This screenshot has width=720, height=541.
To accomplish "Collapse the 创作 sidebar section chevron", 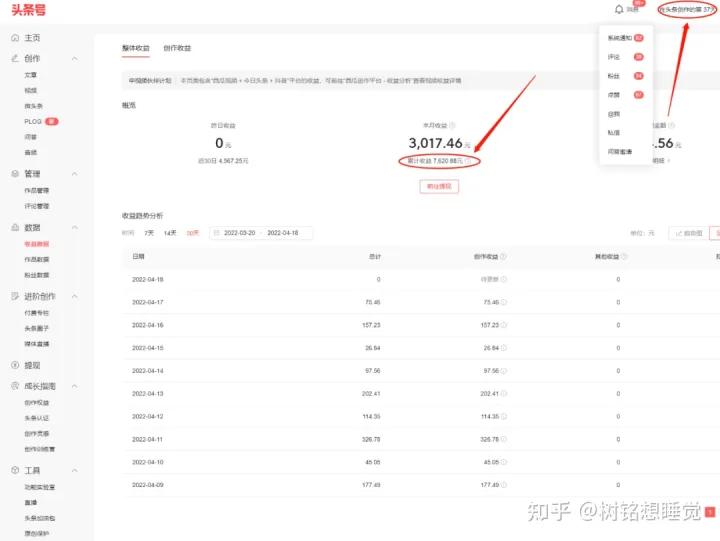I will pos(74,59).
